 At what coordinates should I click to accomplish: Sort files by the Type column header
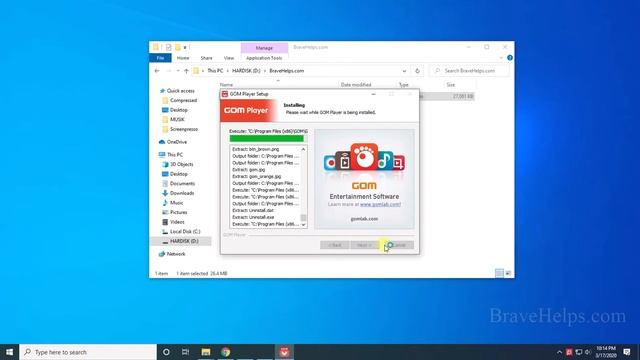404,84
